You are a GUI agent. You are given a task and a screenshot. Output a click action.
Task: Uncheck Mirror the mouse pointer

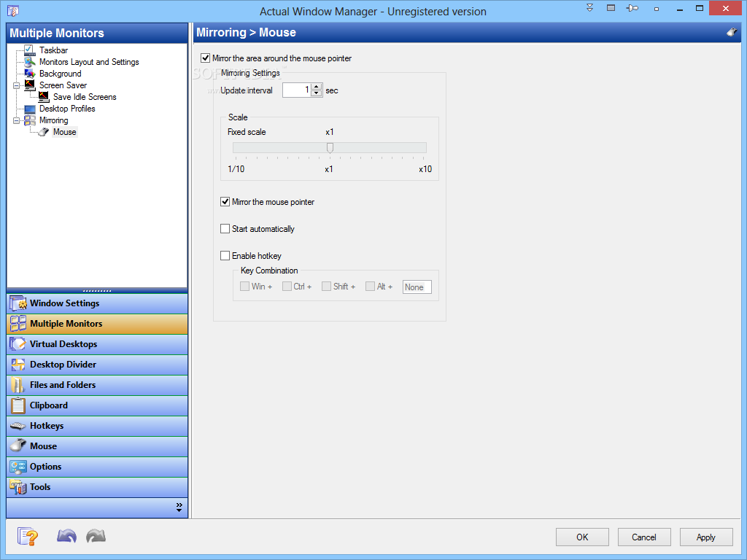pyautogui.click(x=225, y=202)
